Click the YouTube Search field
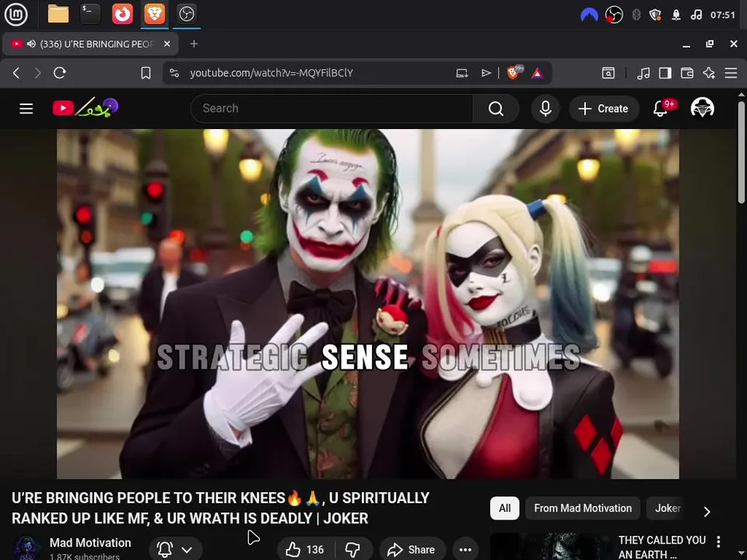Screen dimensions: 747x560 332,109
